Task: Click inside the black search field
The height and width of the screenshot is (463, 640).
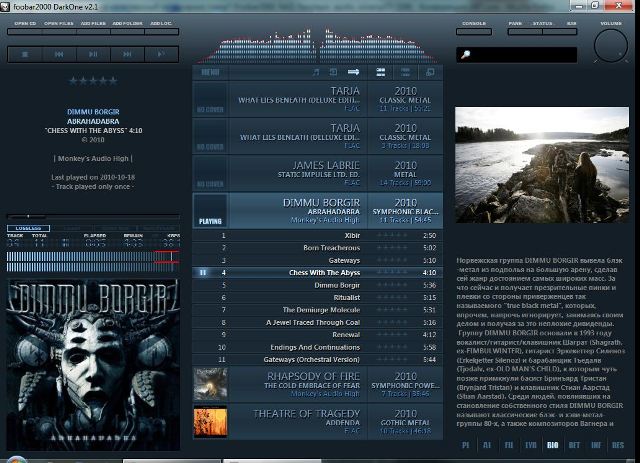Action: 516,55
